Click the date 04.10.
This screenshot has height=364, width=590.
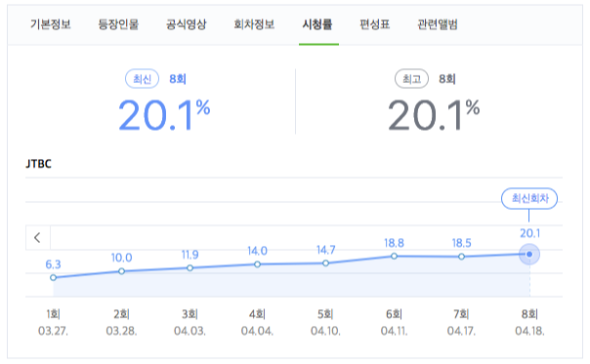[326, 331]
